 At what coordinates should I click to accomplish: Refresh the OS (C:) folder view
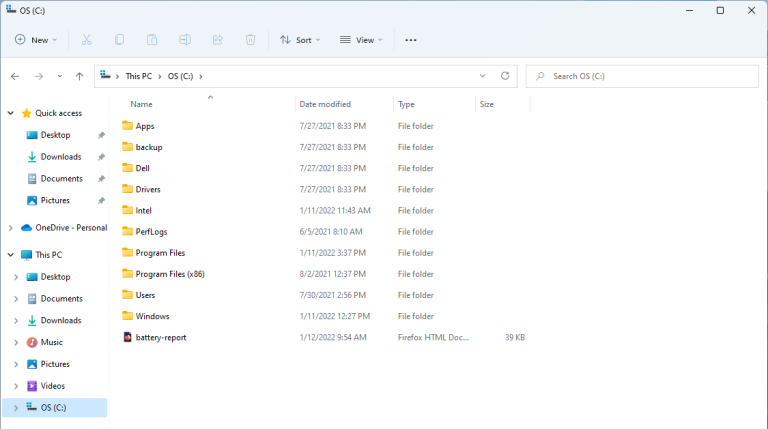[505, 76]
